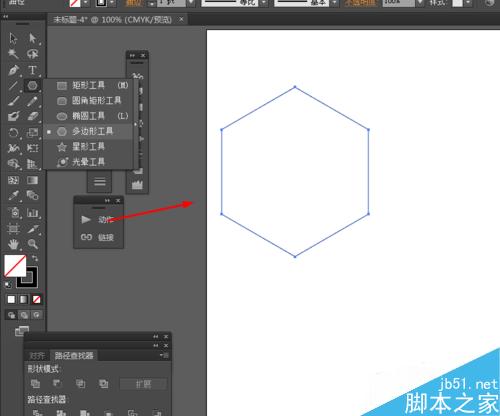Choose 光晕工具 from the flyout
This screenshot has height=416, width=500.
89,162
